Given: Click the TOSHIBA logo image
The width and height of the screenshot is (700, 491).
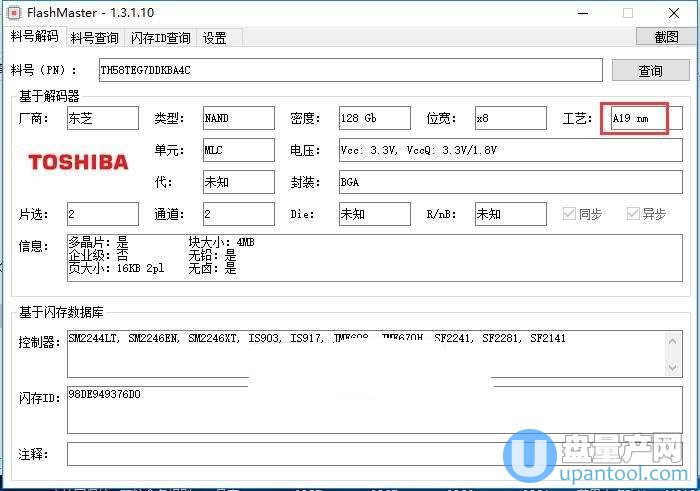Looking at the screenshot, I should 78,162.
